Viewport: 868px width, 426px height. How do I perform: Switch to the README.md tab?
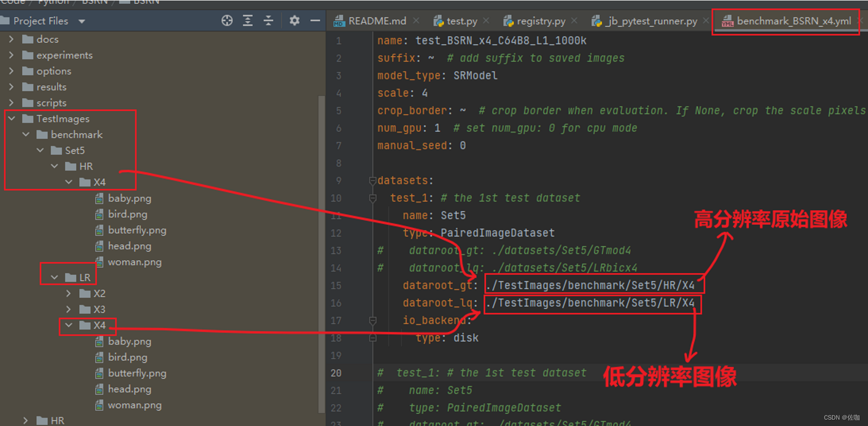(377, 21)
